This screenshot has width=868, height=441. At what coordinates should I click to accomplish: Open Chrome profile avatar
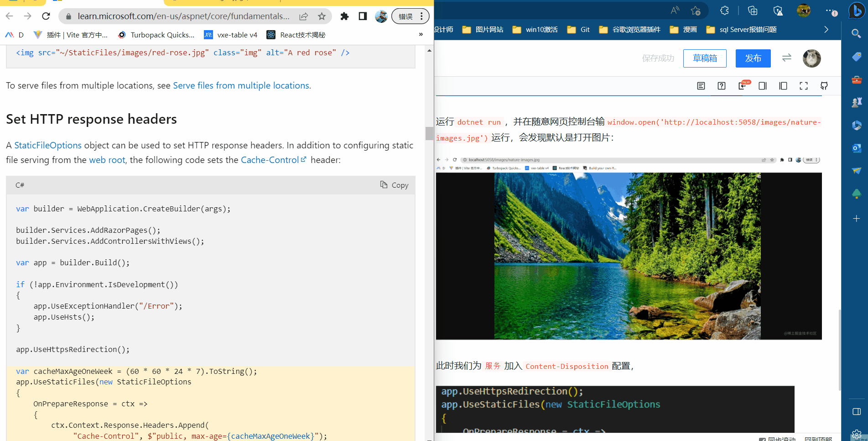pos(381,16)
